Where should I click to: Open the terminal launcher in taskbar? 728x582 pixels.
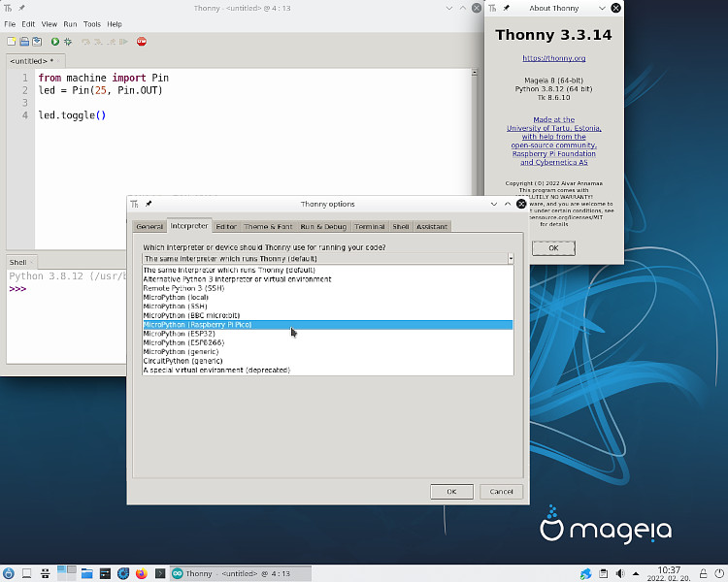pyautogui.click(x=160, y=573)
